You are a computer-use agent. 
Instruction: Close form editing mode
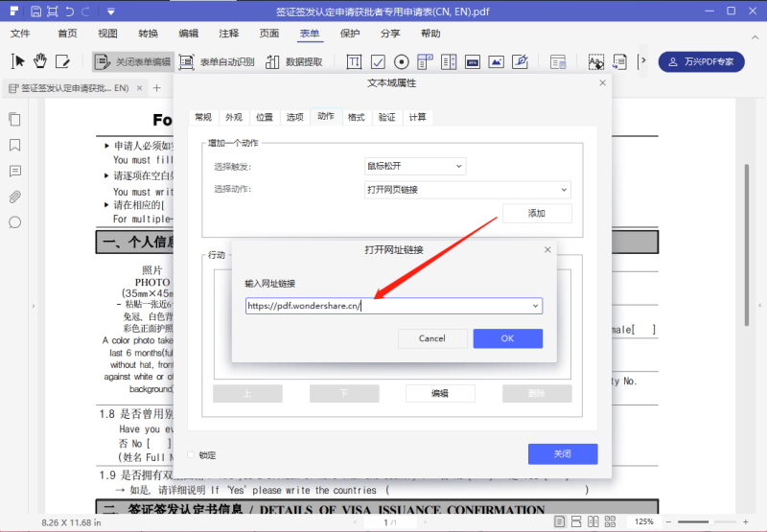click(132, 61)
